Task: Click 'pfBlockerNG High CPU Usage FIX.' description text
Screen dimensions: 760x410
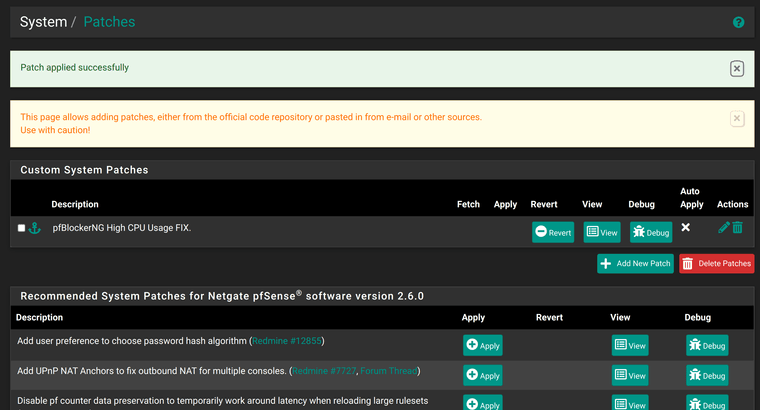Action: 122,228
